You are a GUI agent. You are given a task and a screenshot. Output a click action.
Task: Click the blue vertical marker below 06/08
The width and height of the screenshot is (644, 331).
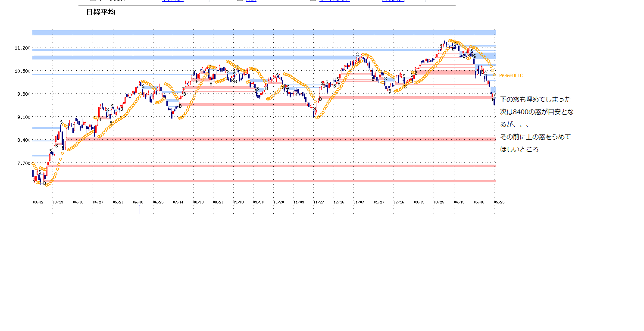139,210
